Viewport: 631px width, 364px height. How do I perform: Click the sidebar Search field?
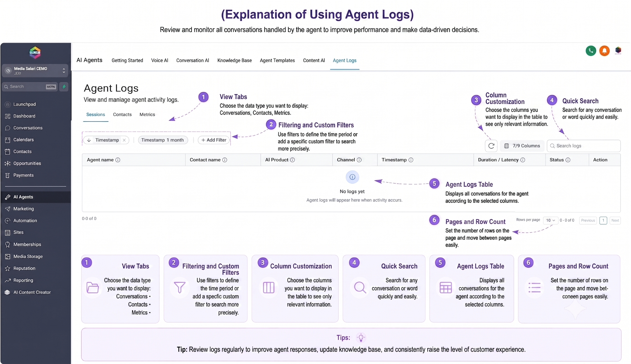(30, 87)
